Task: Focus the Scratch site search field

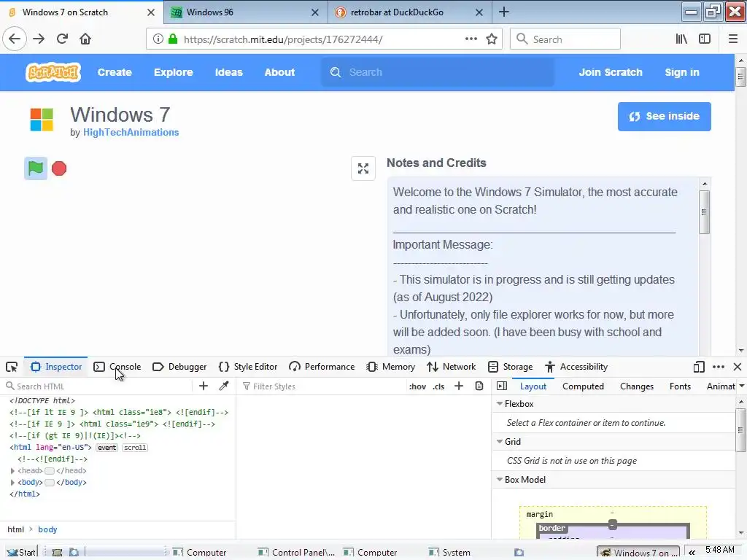Action: click(438, 72)
